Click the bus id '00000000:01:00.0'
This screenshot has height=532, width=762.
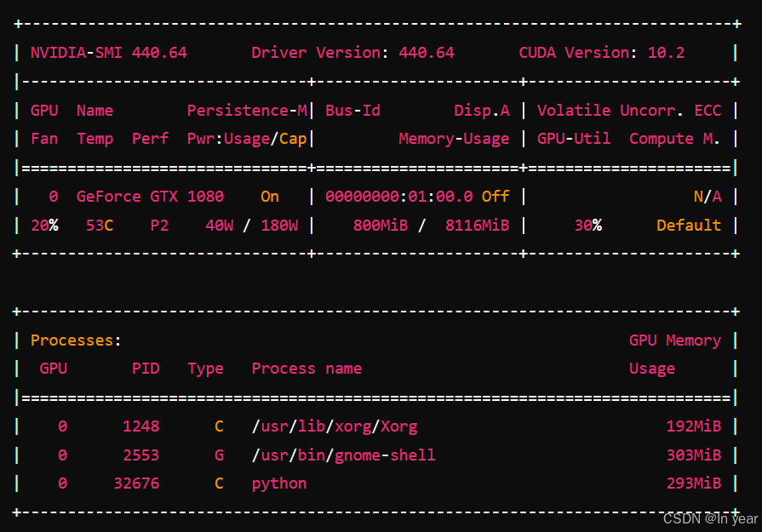[x=399, y=197]
